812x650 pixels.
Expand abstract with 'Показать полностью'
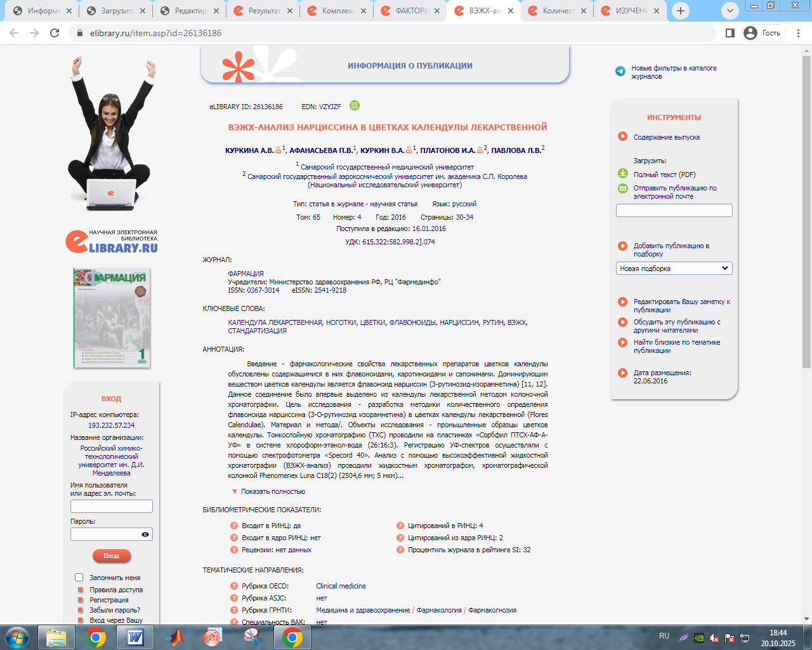pos(273,491)
